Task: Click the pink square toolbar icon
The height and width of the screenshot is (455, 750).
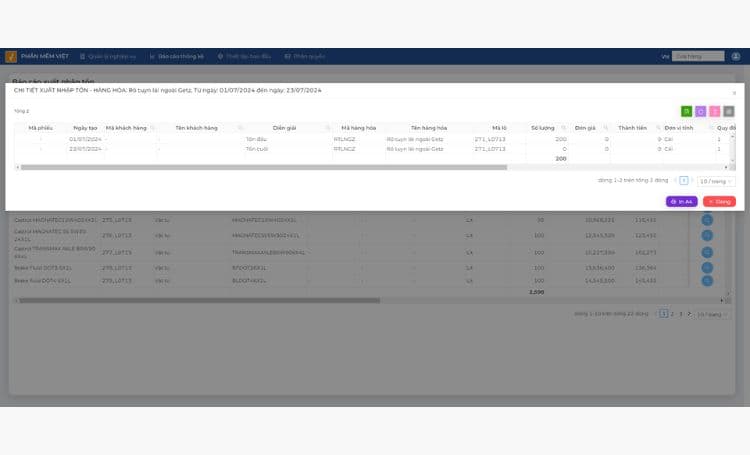Action: 715,111
